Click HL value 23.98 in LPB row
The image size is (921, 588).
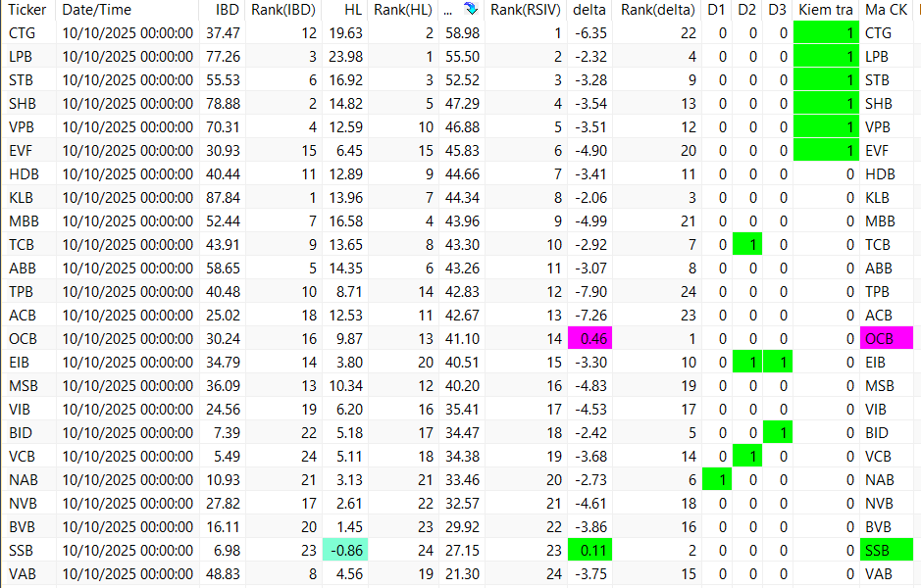[345, 57]
